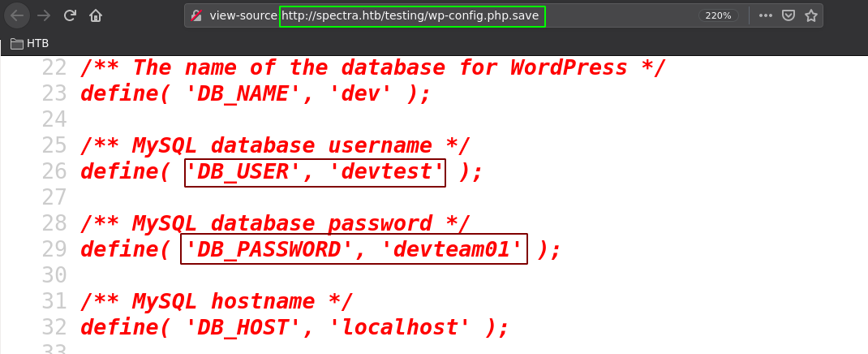This screenshot has width=868, height=354.
Task: Click line number 26 in the gutter
Action: tap(55, 172)
